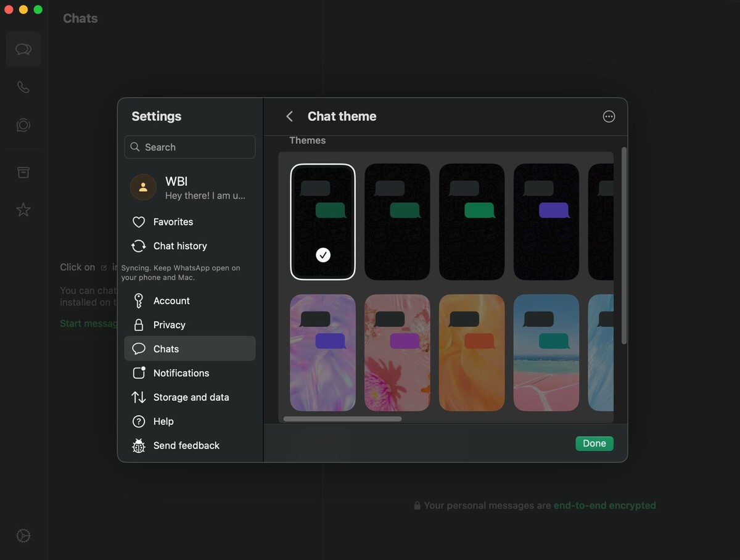Screen dimensions: 740x560
Task: Click the heart icon next to Favorites
Action: click(139, 222)
